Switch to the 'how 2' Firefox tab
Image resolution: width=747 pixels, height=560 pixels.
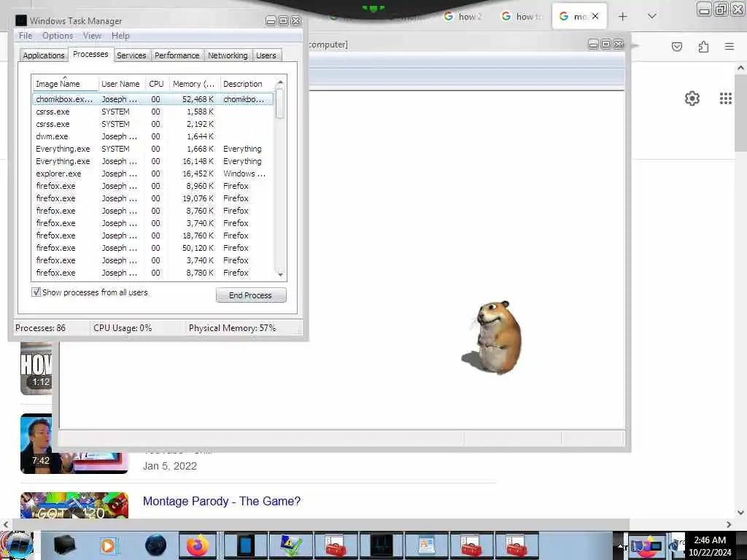click(x=462, y=16)
